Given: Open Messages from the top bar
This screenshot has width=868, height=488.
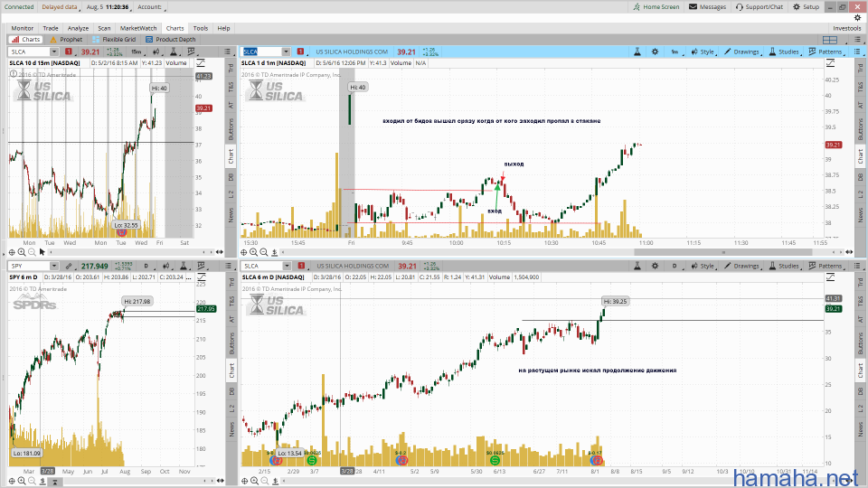Looking at the screenshot, I should click(x=707, y=6).
